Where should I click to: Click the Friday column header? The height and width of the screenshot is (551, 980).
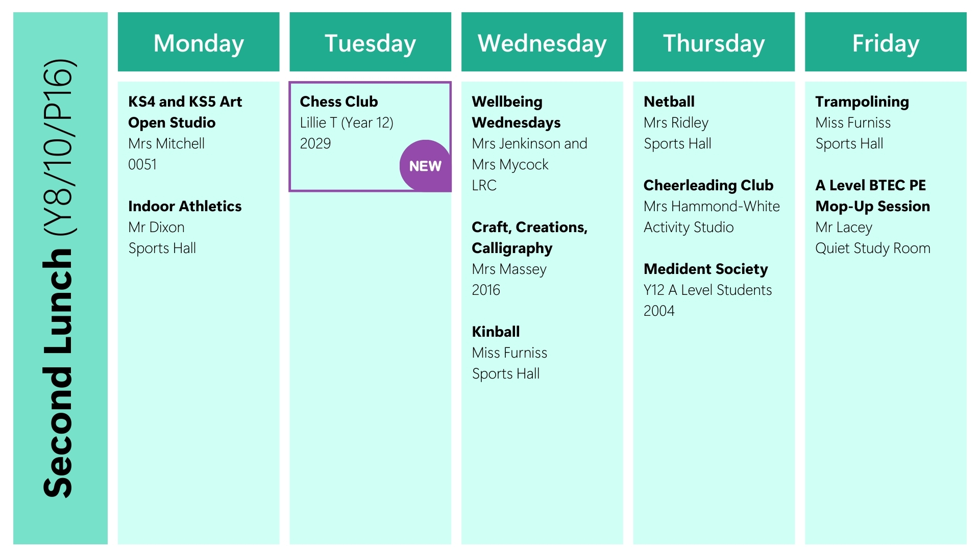click(886, 43)
